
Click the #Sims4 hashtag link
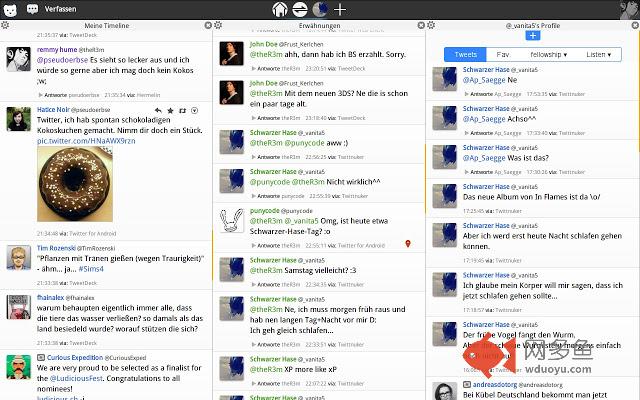(x=91, y=269)
